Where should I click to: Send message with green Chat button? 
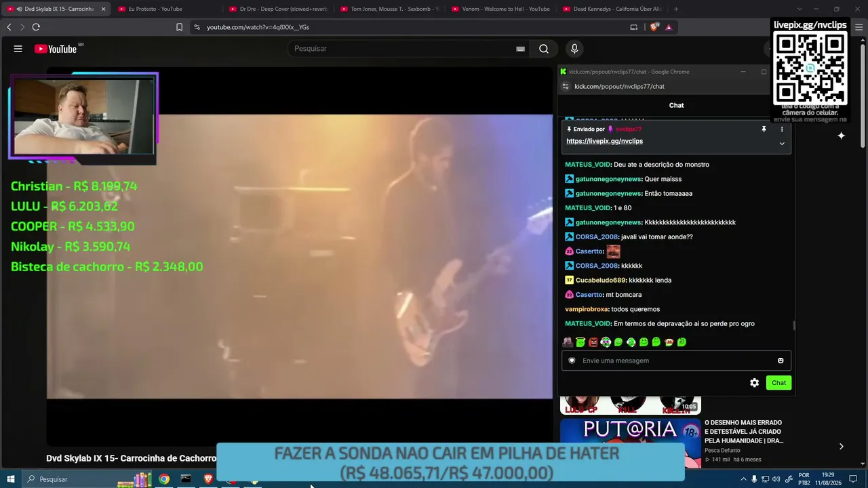[778, 383]
